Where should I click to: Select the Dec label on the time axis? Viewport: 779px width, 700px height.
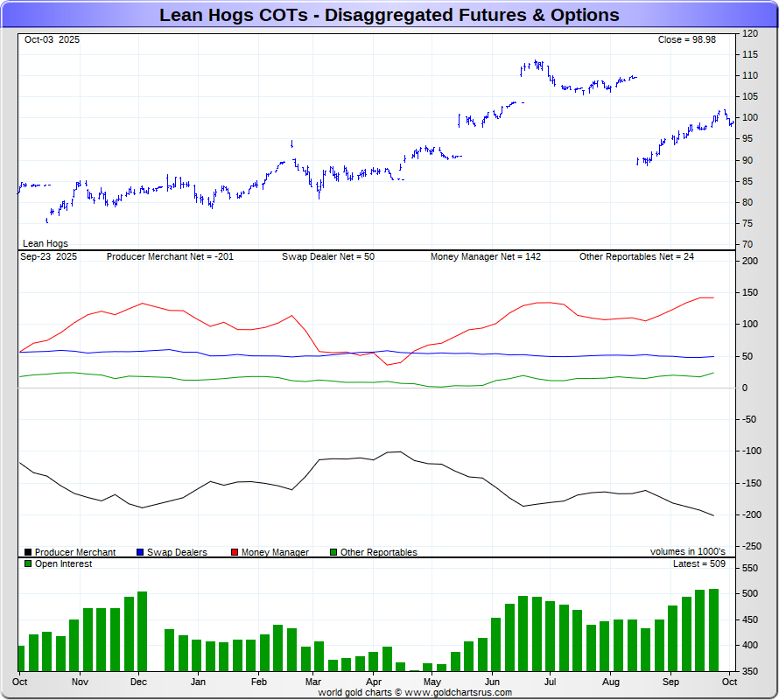(x=138, y=681)
